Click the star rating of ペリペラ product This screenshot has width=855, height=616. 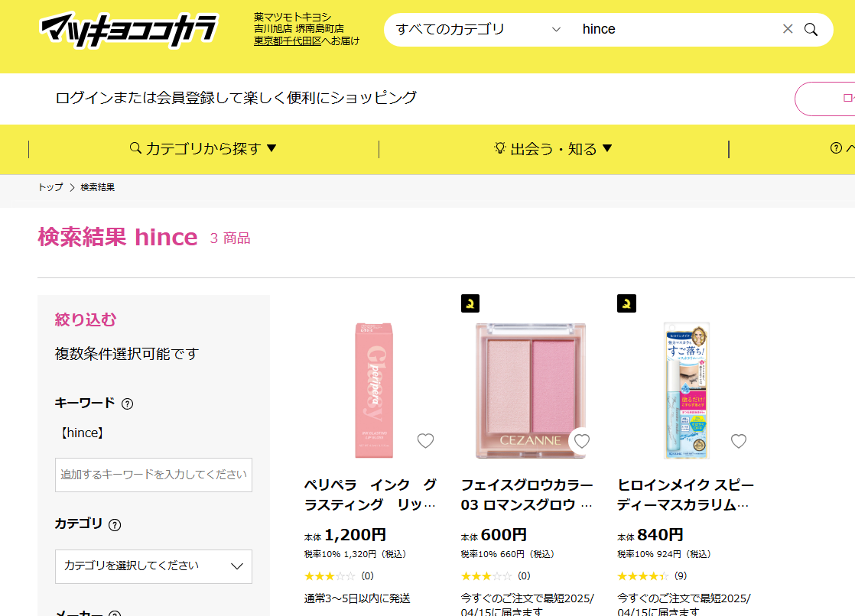coord(330,576)
